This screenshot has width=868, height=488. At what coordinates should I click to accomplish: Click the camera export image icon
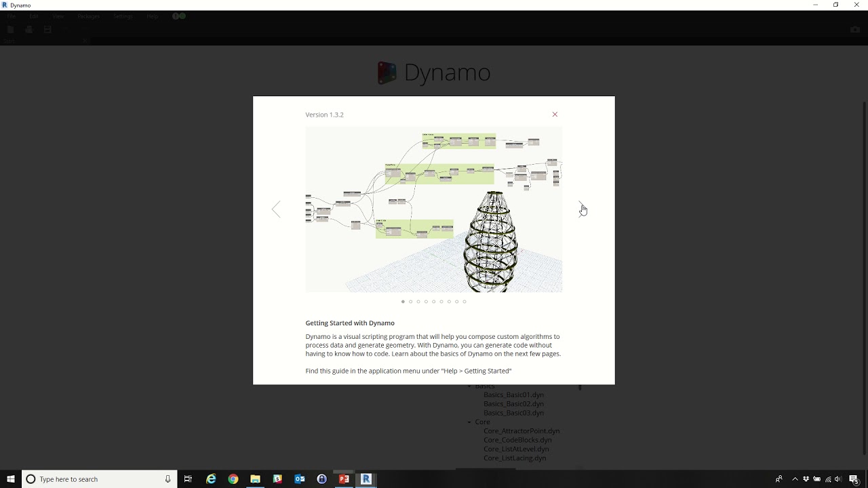pos(855,30)
